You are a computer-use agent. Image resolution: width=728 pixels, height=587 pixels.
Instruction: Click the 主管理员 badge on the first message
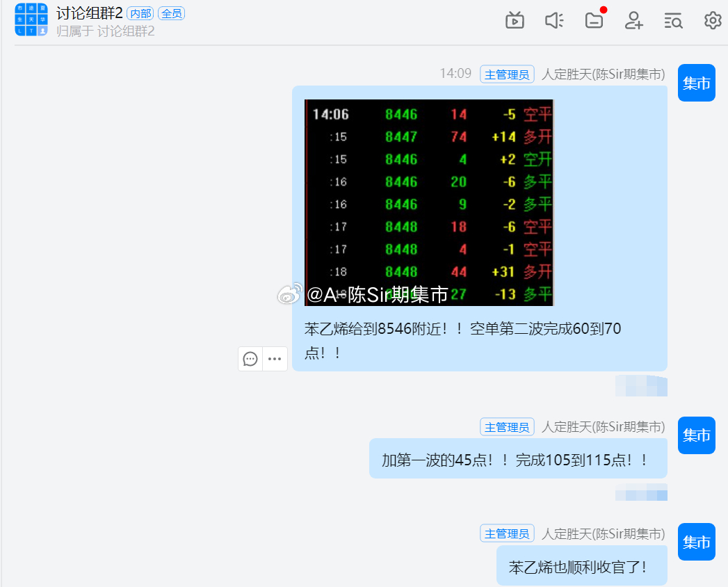507,74
